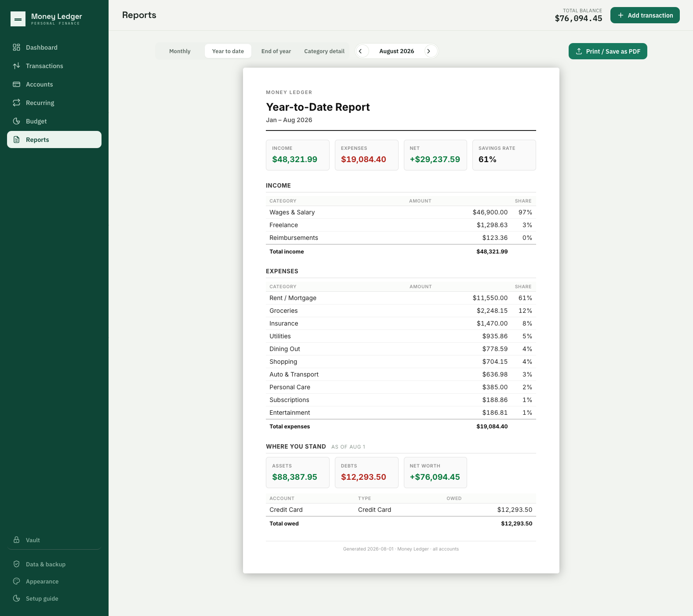The image size is (693, 616).
Task: Click the Utilities expense row
Action: tap(401, 336)
